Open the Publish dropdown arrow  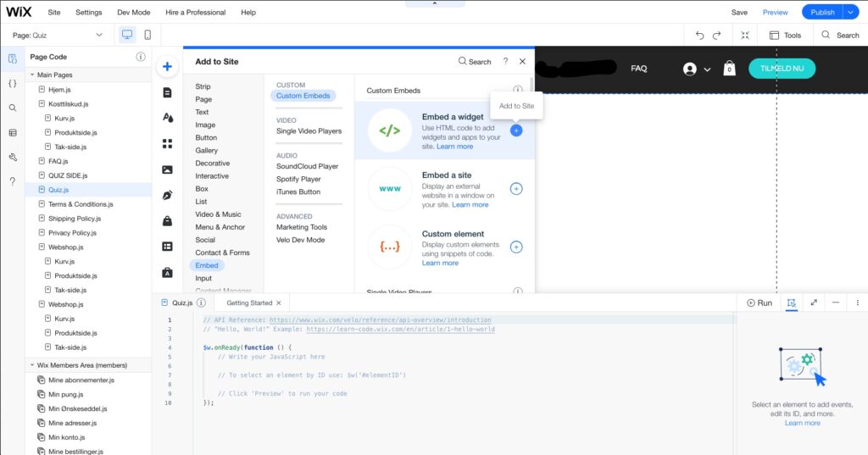[850, 12]
